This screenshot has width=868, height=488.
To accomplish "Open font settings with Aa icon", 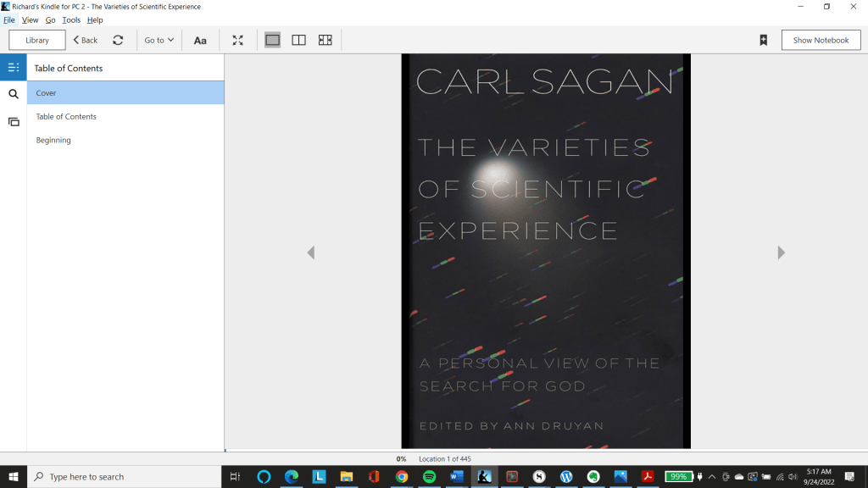I will tap(200, 40).
